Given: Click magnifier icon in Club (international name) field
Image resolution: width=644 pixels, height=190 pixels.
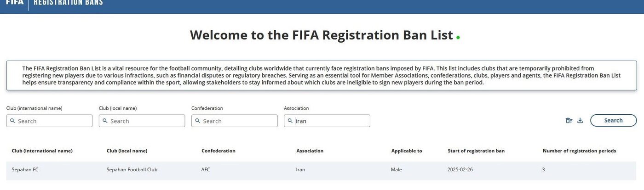Looking at the screenshot, I should pos(12,121).
